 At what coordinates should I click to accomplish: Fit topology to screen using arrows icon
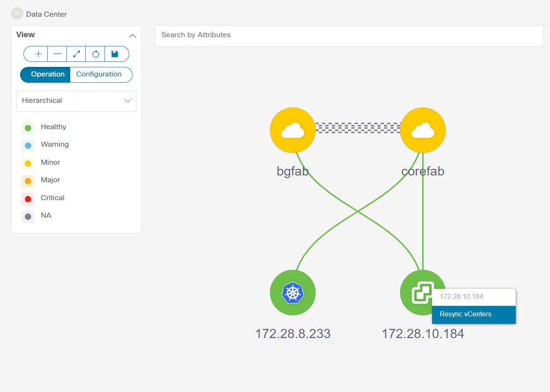click(x=76, y=54)
